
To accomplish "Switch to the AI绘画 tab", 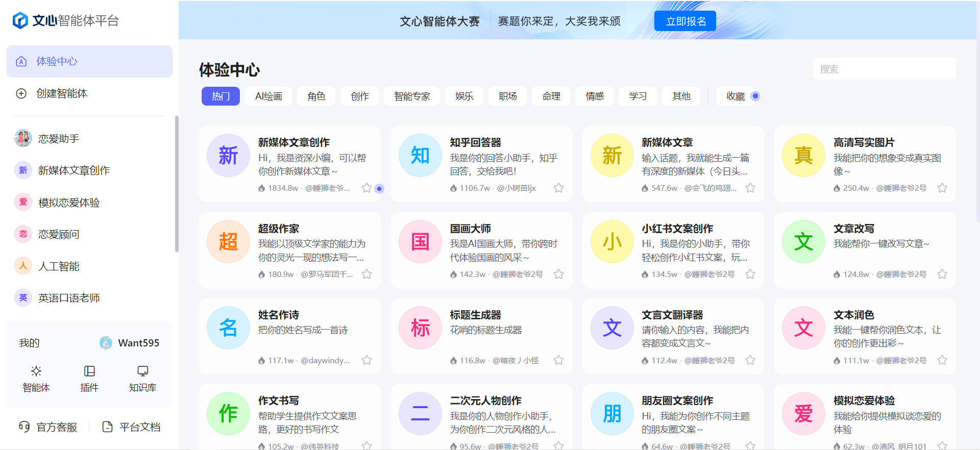I will [x=268, y=96].
